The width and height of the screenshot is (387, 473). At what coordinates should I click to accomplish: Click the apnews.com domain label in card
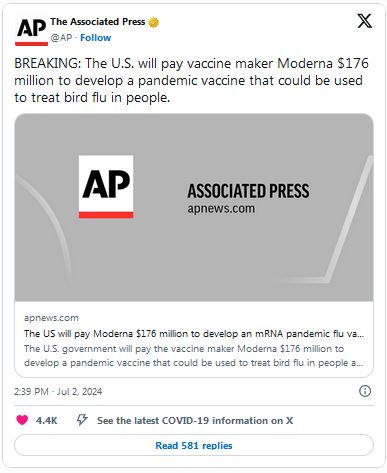[51, 318]
